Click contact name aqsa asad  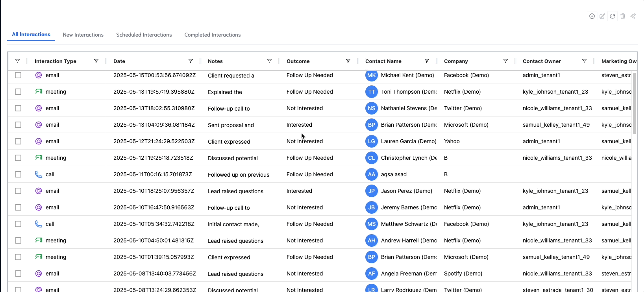(394, 174)
